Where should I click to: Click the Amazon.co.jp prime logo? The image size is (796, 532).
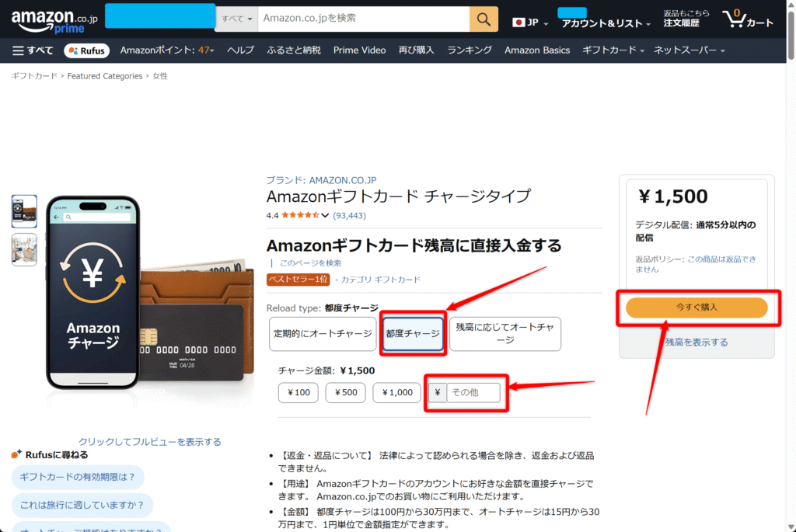[x=54, y=21]
